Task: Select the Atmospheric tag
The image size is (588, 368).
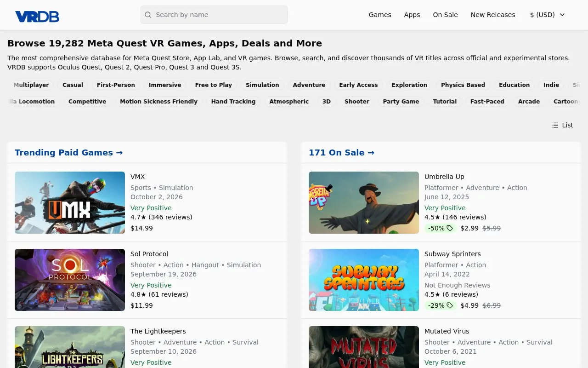Action: pos(289,102)
